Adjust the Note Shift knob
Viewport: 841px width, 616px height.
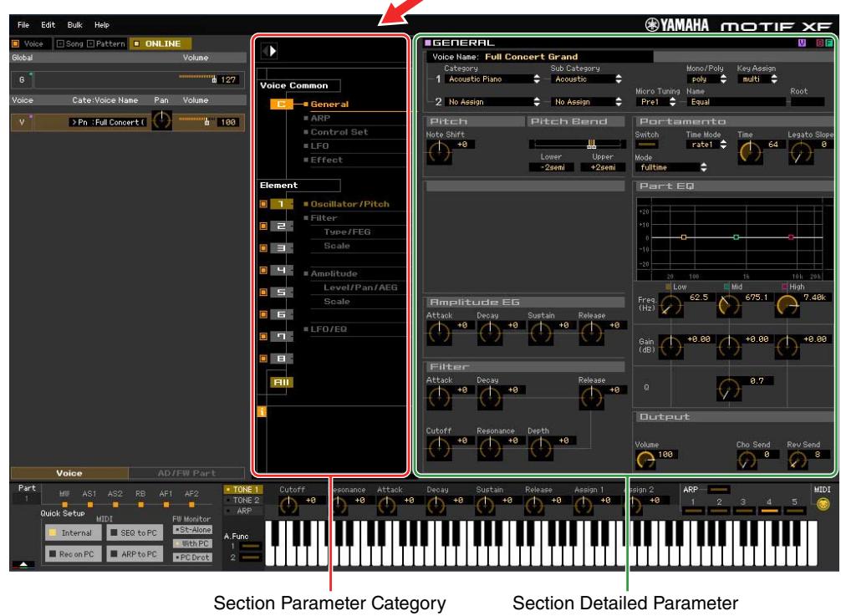coord(439,152)
